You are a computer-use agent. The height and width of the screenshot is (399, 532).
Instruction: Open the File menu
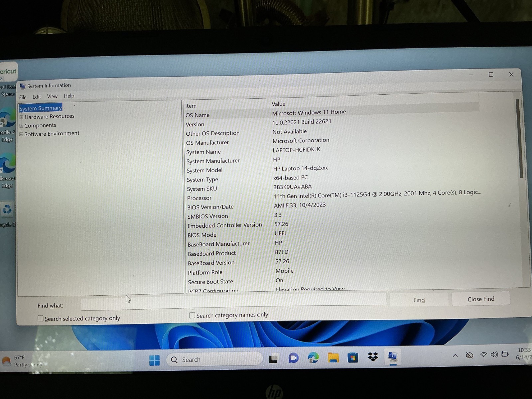tap(23, 97)
